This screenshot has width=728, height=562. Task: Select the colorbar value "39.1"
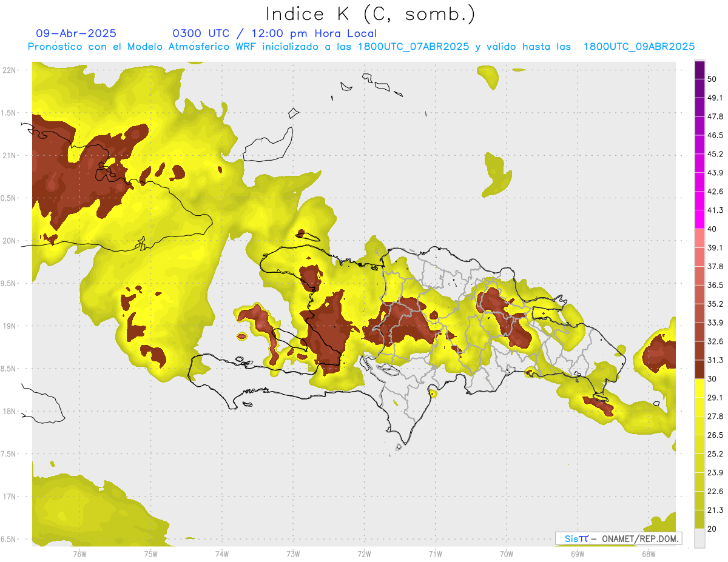[715, 247]
